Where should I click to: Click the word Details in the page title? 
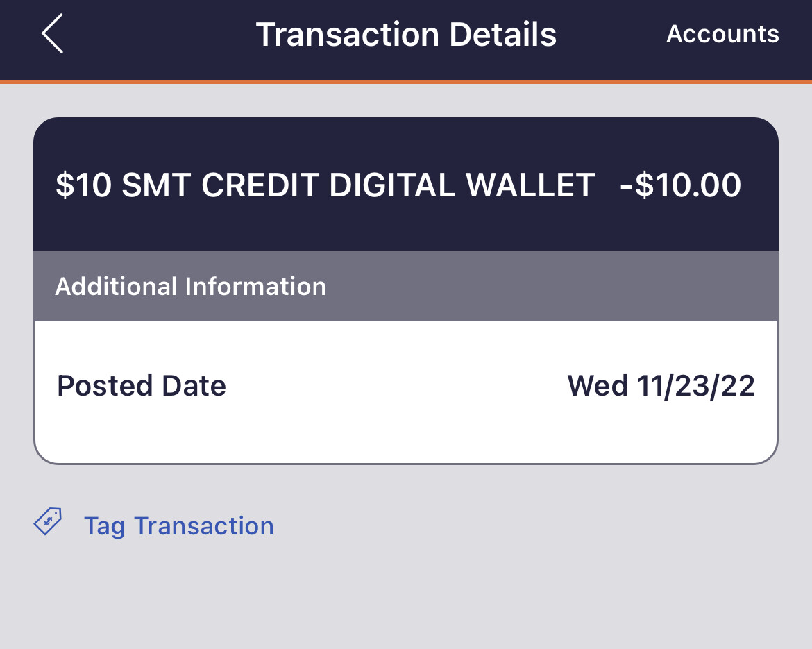tap(502, 34)
